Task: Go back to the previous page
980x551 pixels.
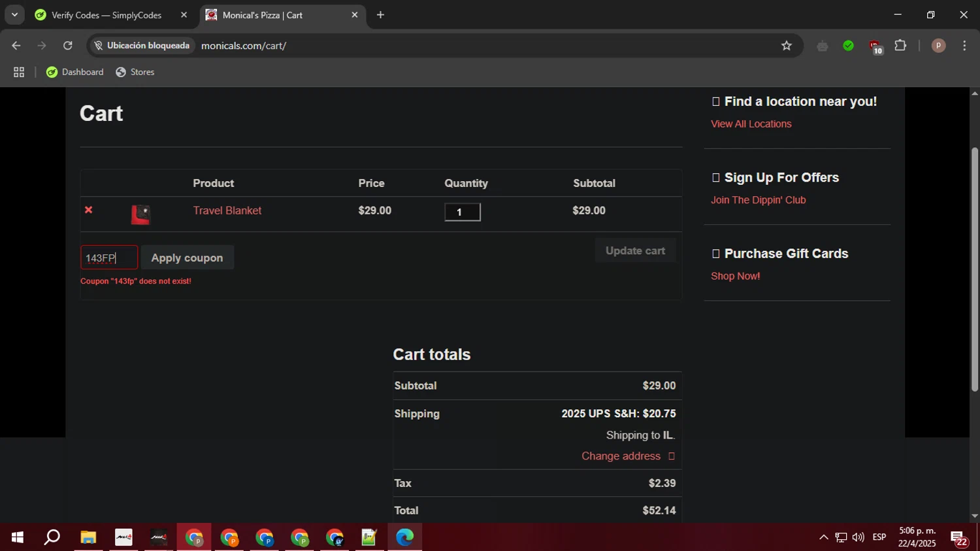Action: 16,46
